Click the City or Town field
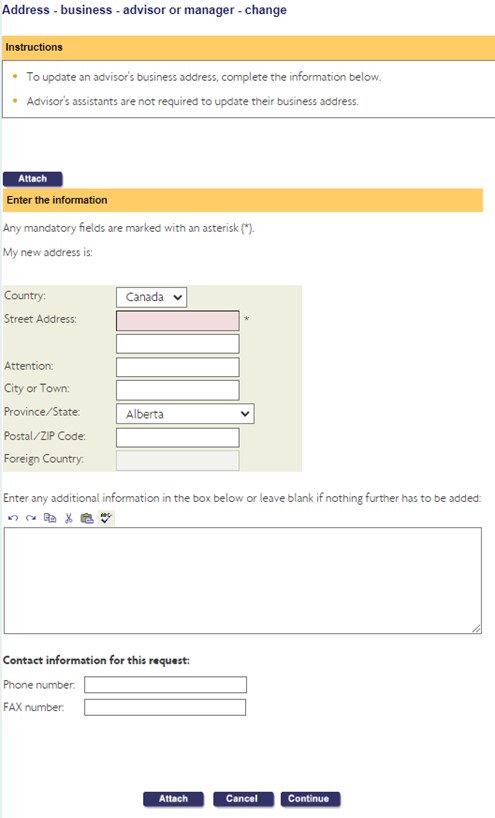Viewport: 495px width, 818px height. (x=178, y=390)
